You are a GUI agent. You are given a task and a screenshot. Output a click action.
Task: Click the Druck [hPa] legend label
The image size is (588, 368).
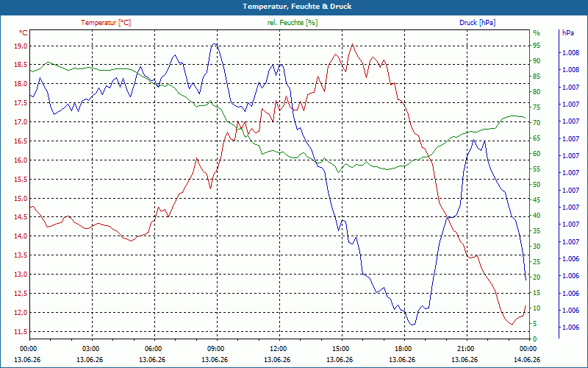(x=477, y=23)
